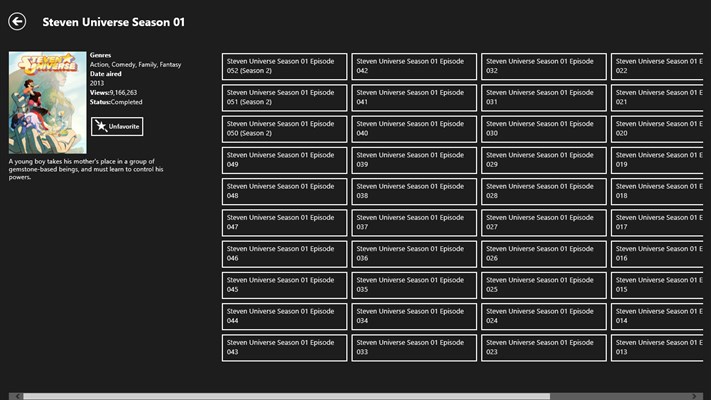Play Season 01 Episode 017
The image size is (711, 400).
[x=657, y=223]
